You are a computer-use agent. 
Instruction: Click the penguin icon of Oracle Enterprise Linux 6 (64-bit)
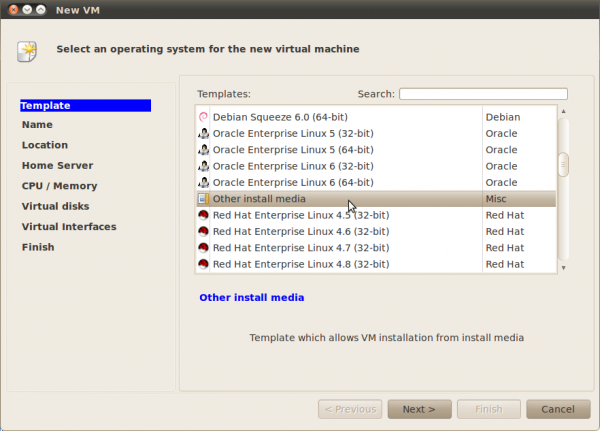(203, 182)
